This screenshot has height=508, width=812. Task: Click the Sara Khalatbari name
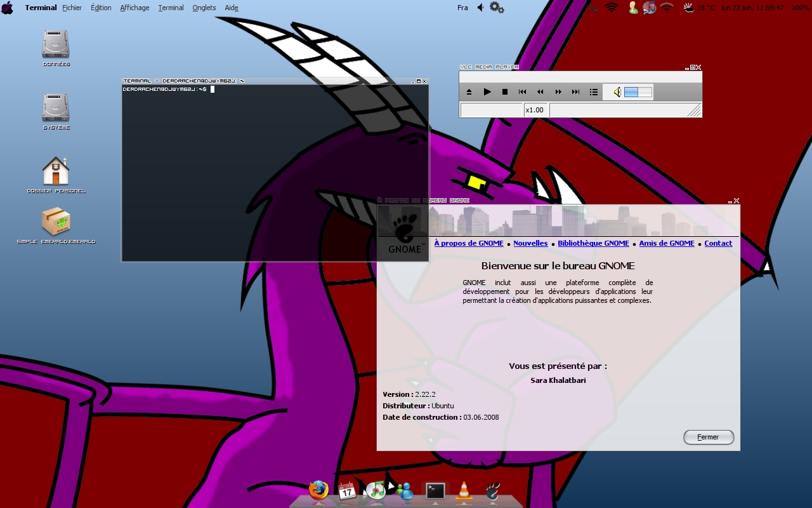(x=558, y=380)
